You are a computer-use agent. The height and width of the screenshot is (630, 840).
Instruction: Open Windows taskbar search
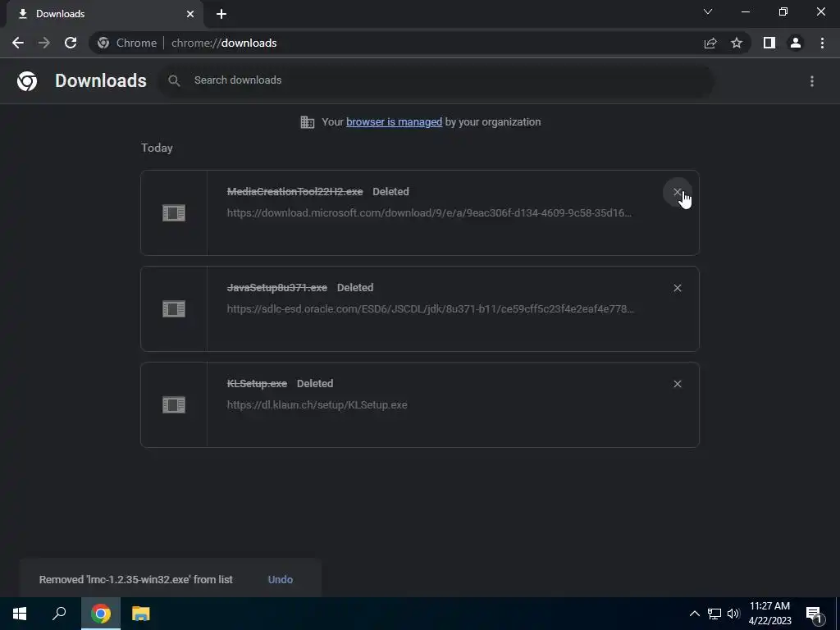click(x=59, y=614)
